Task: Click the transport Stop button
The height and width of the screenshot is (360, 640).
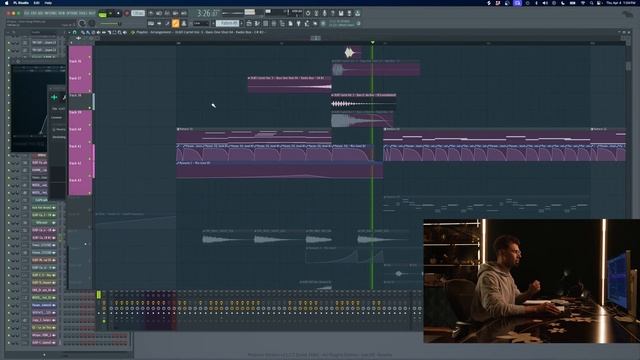Action: click(118, 13)
